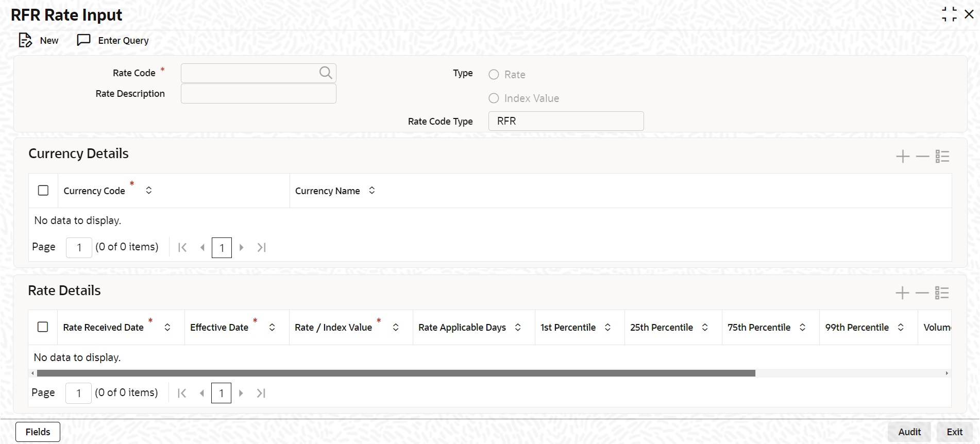Close the RFR Rate Input window
The width and height of the screenshot is (980, 444).
point(969,14)
